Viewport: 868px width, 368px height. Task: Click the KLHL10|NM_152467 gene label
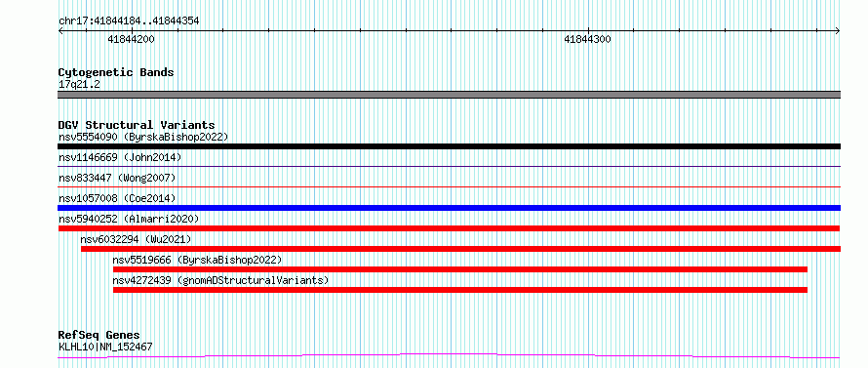click(x=105, y=347)
